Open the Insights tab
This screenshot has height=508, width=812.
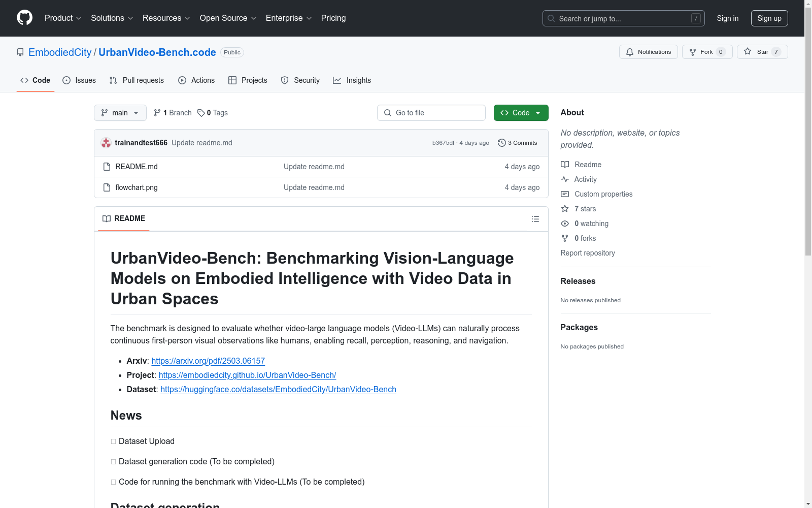click(352, 80)
